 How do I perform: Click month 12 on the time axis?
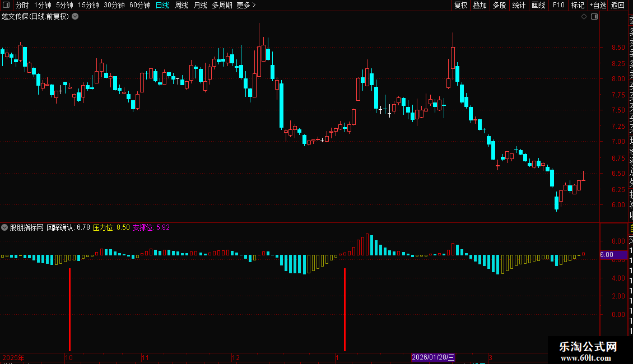236,357
